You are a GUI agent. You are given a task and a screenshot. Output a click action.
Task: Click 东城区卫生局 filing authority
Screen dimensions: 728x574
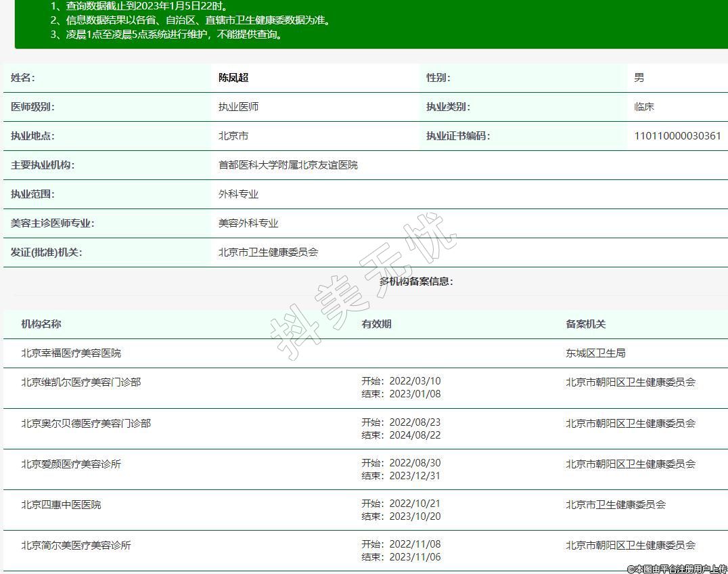tap(595, 353)
